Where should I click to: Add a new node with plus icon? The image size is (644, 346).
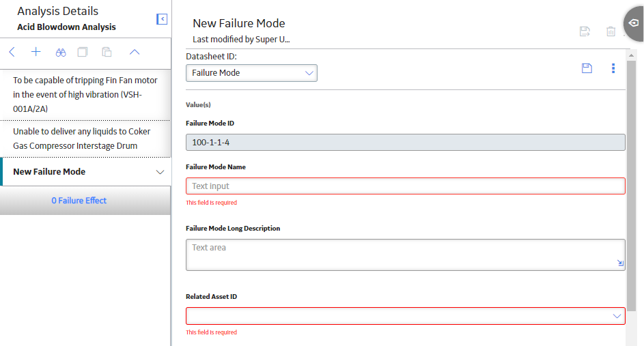(x=36, y=52)
